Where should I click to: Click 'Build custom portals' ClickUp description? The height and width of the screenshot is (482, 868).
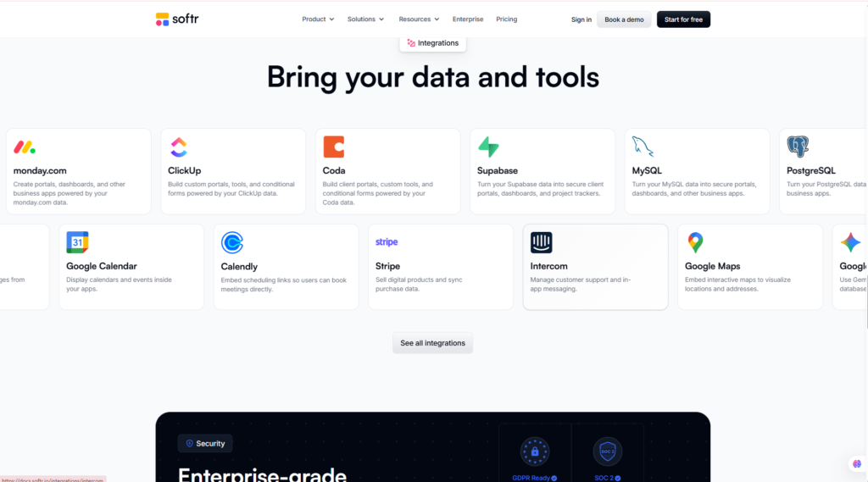click(231, 189)
